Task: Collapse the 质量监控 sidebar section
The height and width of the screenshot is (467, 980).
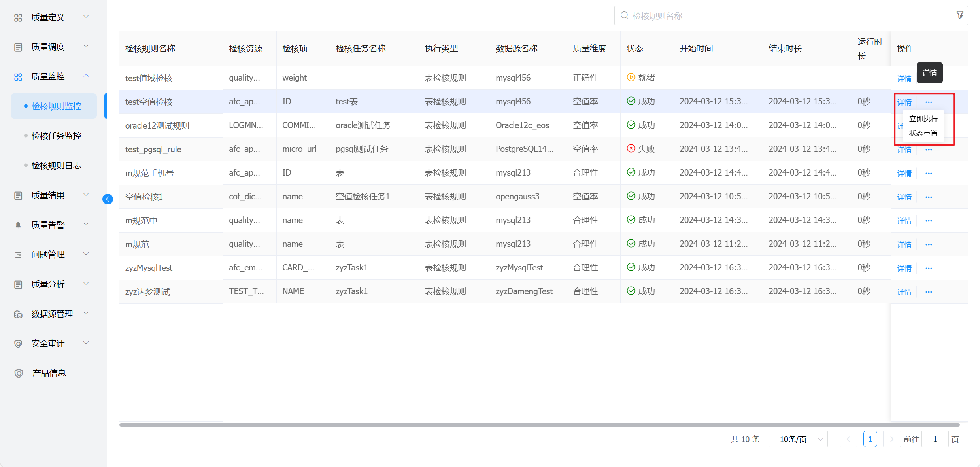Action: click(86, 76)
